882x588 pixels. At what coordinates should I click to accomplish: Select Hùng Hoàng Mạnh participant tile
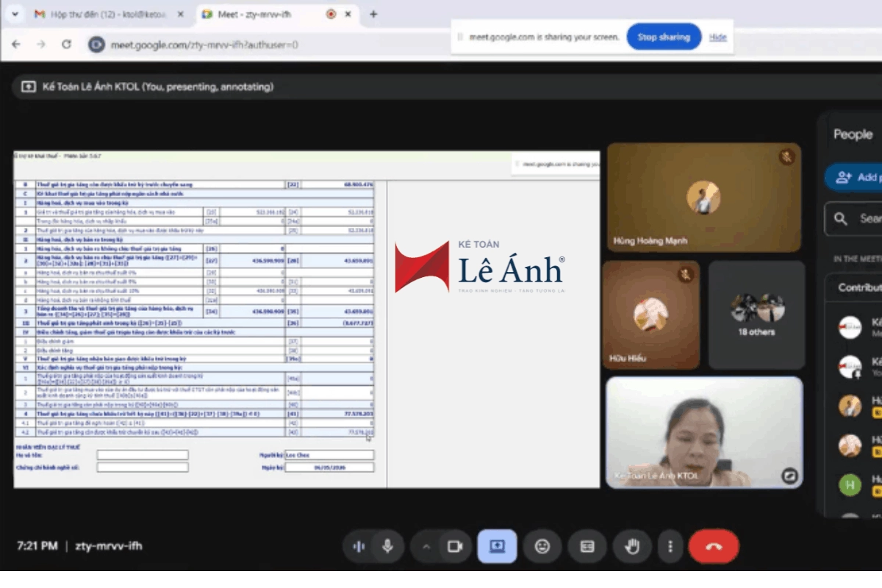click(x=703, y=198)
